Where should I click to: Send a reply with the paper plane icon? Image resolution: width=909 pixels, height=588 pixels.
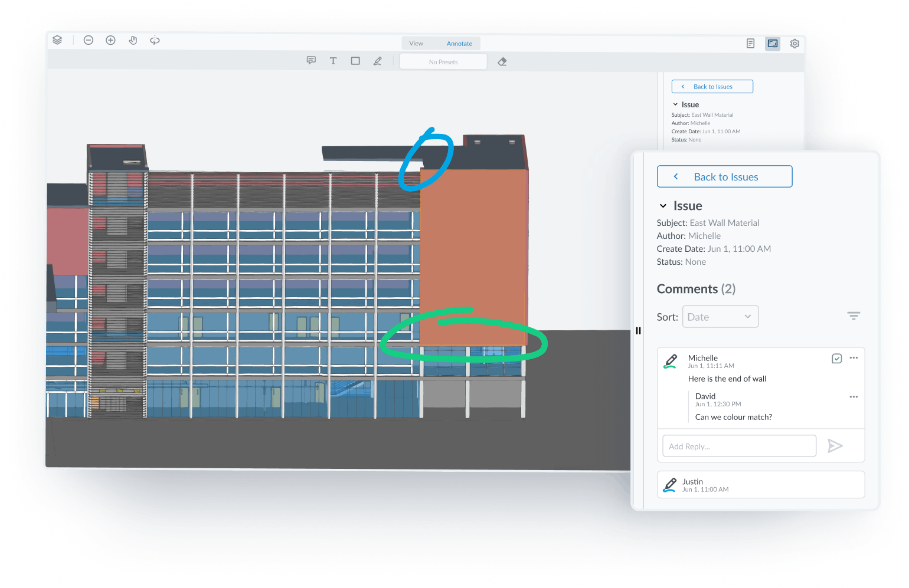point(835,446)
